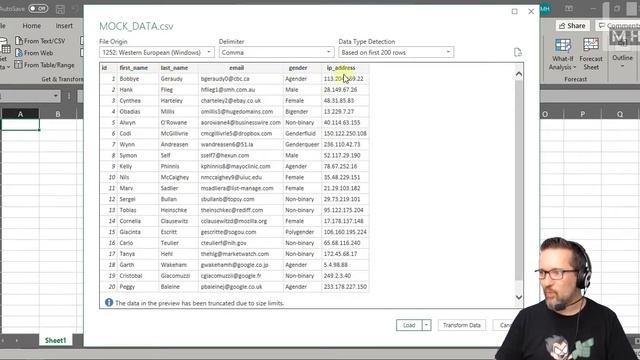This screenshot has width=640, height=360.
Task: Click the info icon beside truncated message
Action: pyautogui.click(x=109, y=302)
